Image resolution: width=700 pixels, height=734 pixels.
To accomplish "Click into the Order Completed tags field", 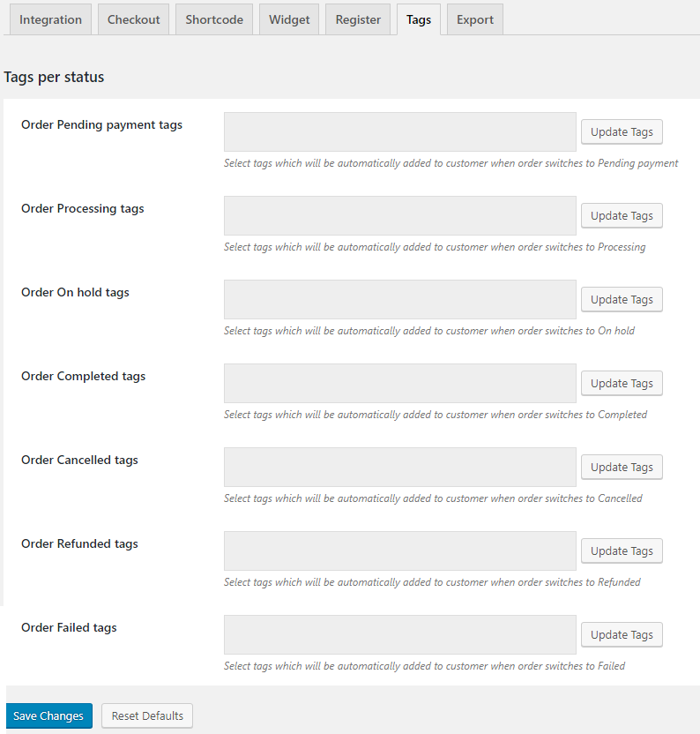I will tap(399, 384).
